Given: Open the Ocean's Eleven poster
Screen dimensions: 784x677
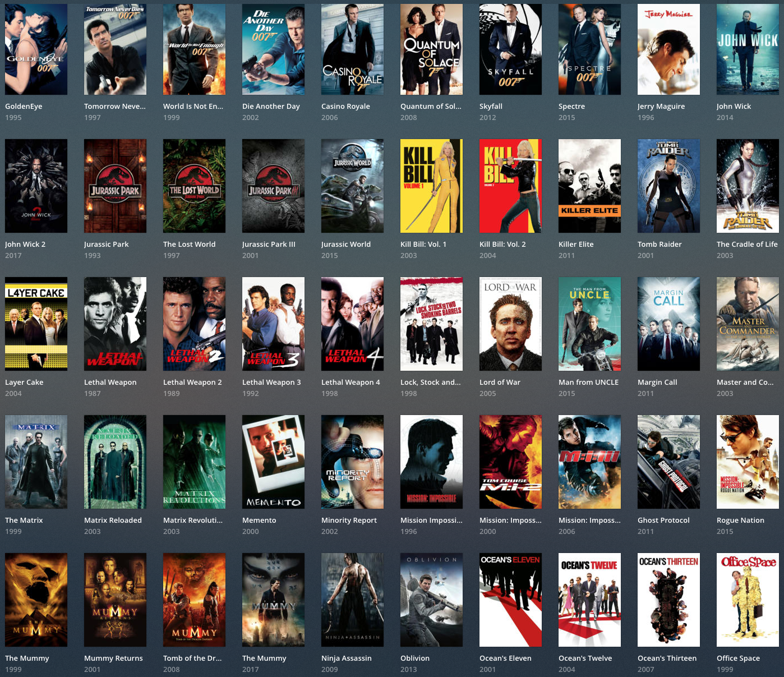Looking at the screenshot, I should pyautogui.click(x=510, y=600).
